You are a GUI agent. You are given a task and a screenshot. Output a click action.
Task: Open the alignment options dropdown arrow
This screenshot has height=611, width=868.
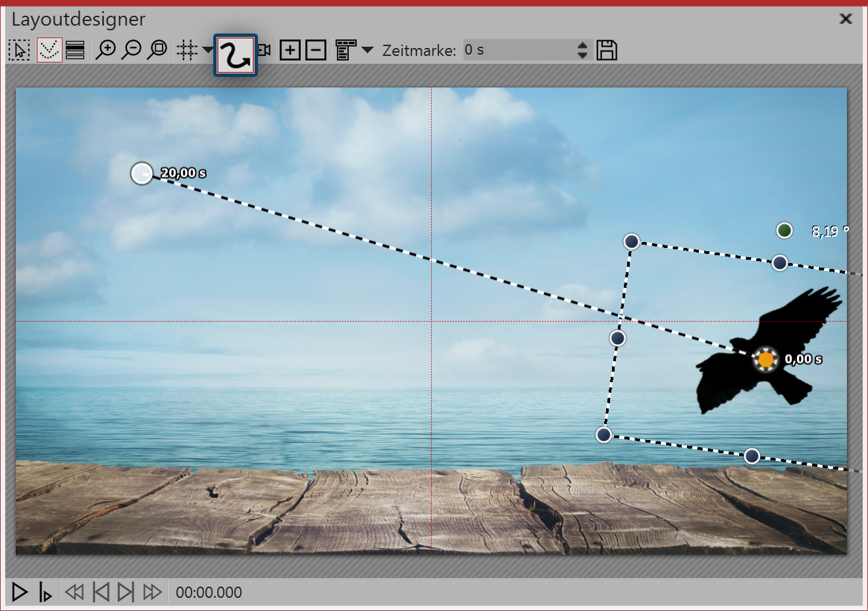point(368,50)
